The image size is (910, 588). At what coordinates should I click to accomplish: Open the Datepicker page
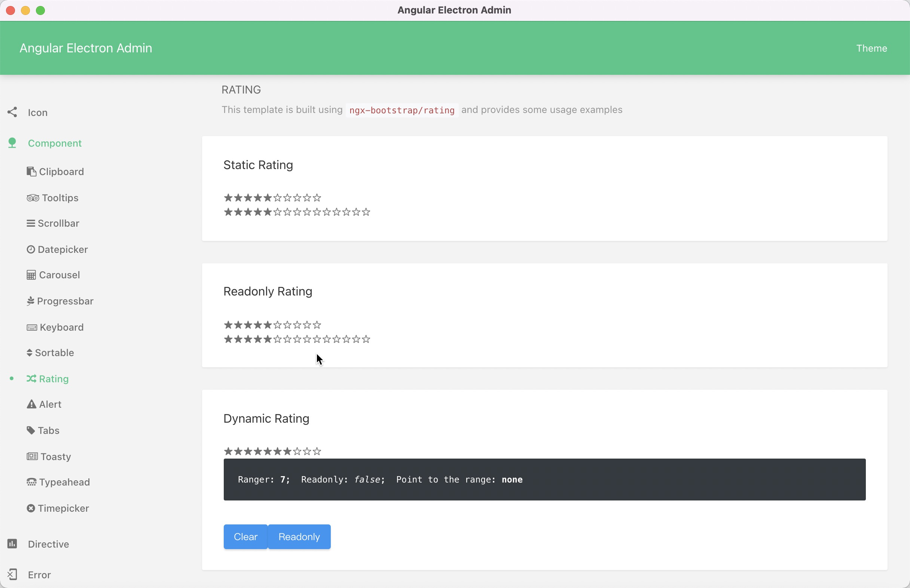[x=63, y=249]
